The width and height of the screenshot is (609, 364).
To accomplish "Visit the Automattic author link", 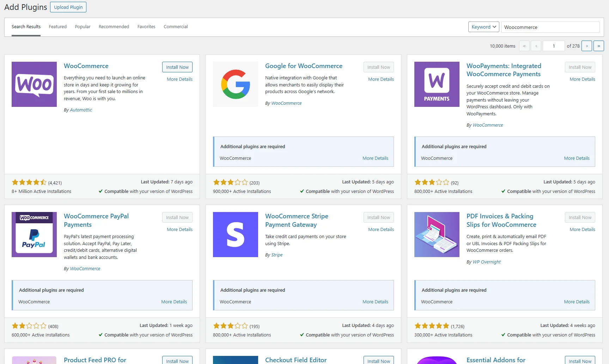I will [x=81, y=110].
